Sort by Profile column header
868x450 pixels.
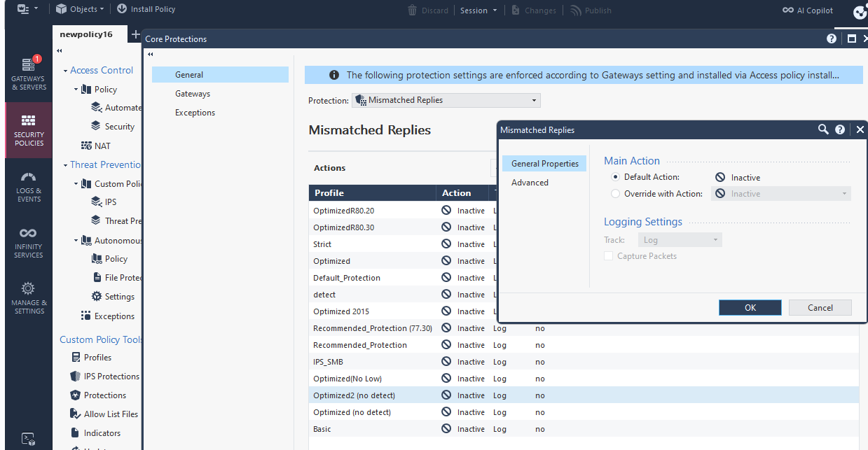(372, 193)
